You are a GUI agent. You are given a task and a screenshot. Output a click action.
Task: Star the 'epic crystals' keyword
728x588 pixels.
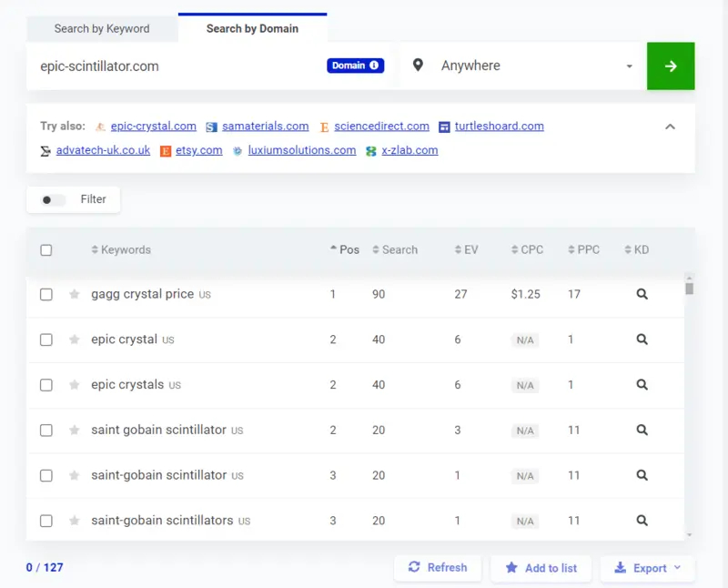click(x=75, y=385)
